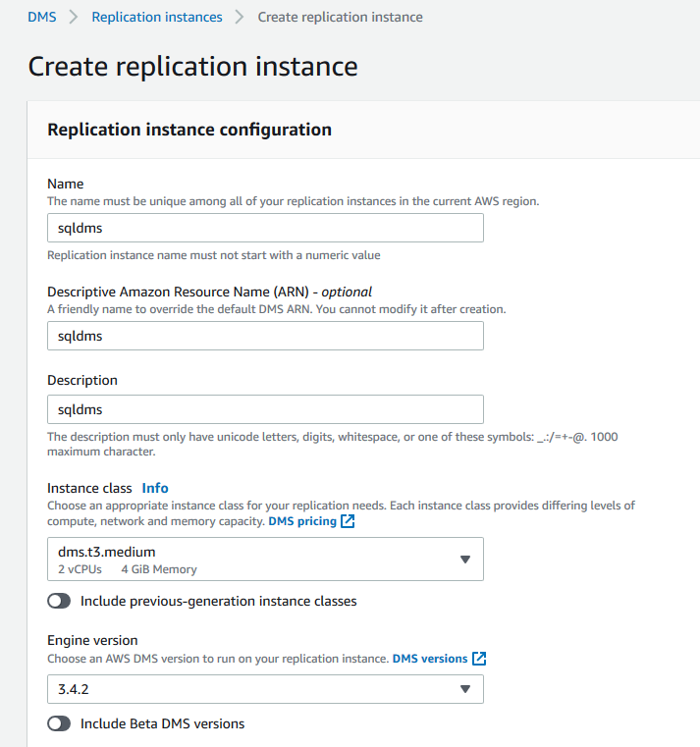
Task: Click the "Include Beta DMS versions" label
Action: (x=162, y=723)
